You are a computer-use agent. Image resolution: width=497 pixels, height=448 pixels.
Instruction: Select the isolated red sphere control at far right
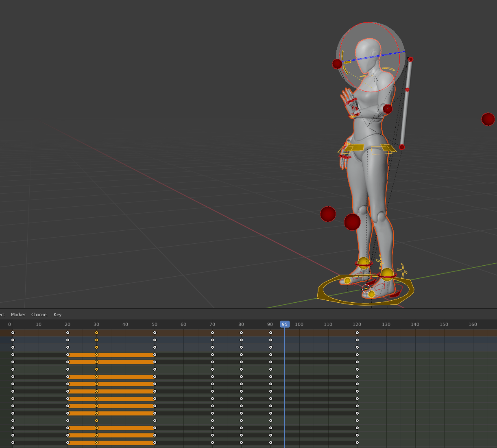pos(488,119)
